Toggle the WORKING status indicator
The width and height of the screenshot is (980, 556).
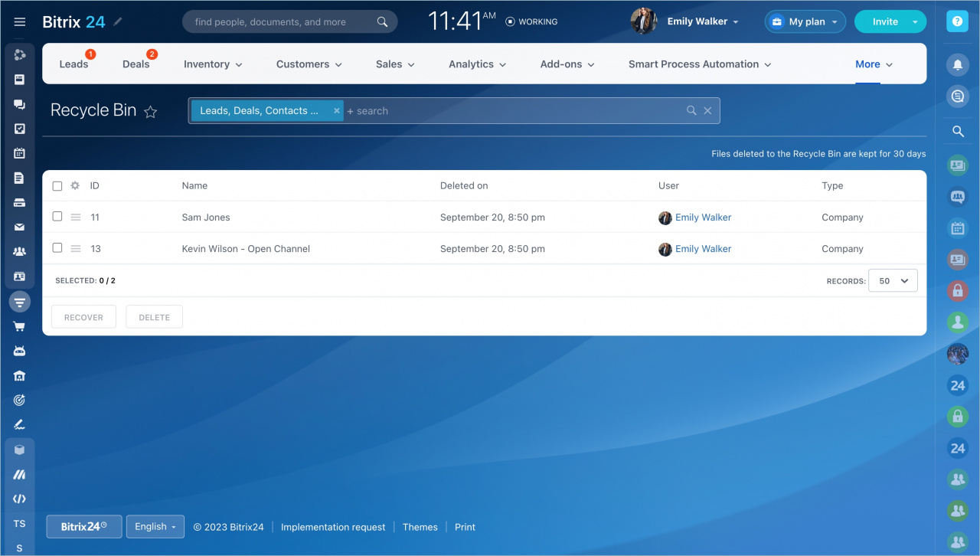coord(531,21)
